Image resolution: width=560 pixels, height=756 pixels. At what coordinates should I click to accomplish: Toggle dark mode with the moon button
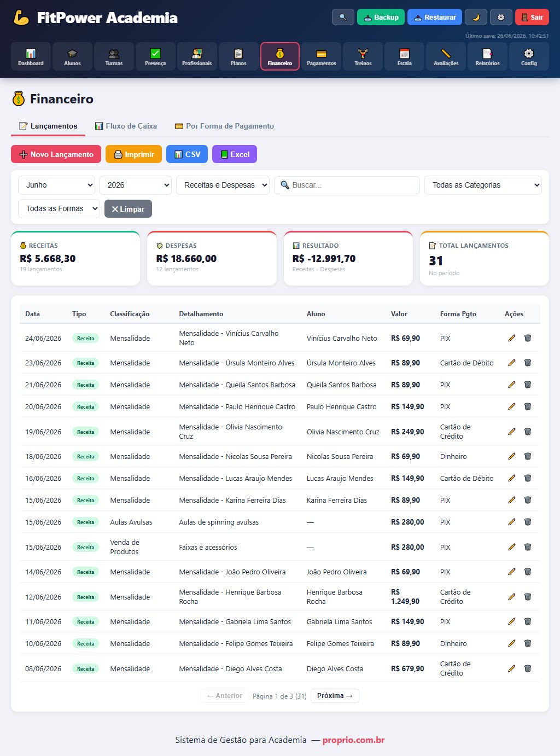pos(476,17)
